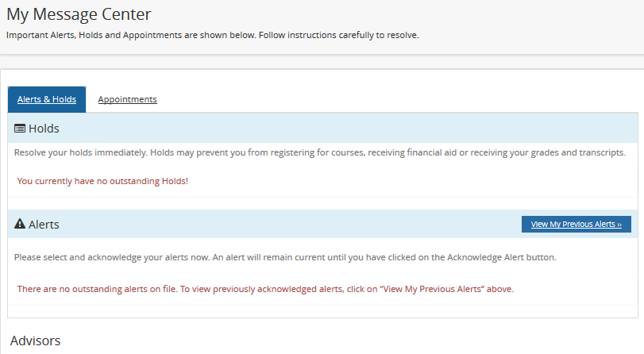Click the no outstanding Holds message
Screen dimensions: 644x354
(x=102, y=181)
